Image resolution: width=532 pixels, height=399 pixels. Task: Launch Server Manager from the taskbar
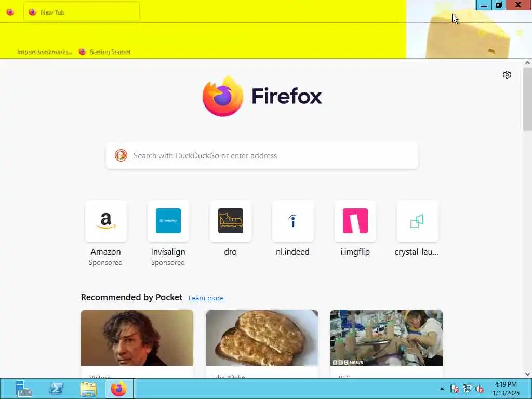click(x=23, y=389)
